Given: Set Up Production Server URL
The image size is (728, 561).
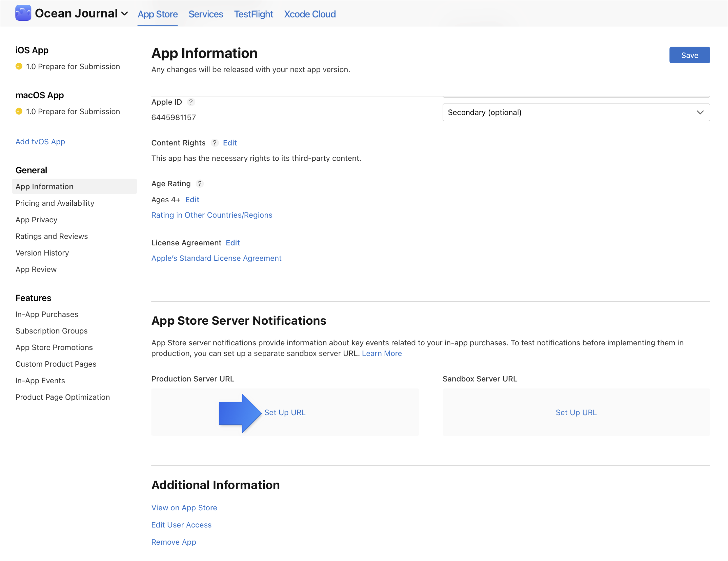Looking at the screenshot, I should click(285, 412).
